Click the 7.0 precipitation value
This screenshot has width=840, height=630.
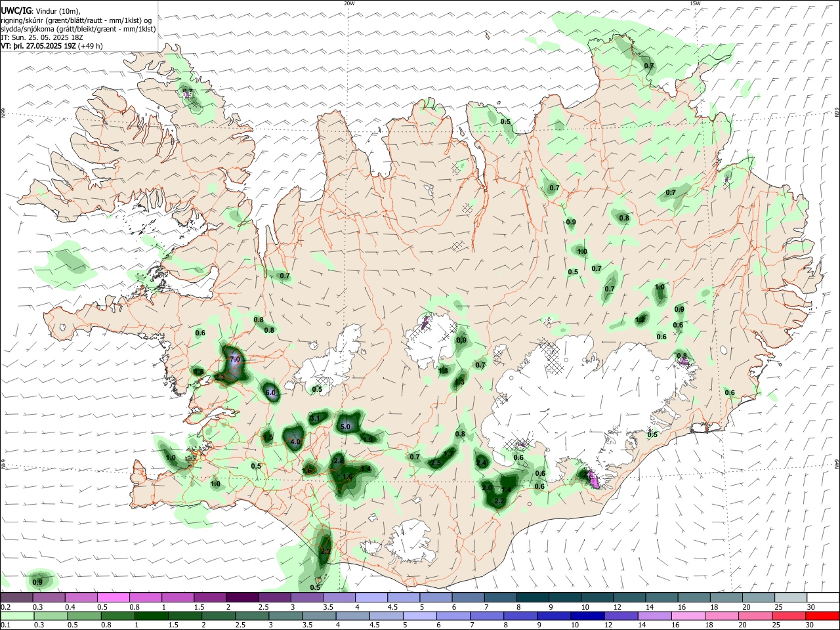click(234, 360)
